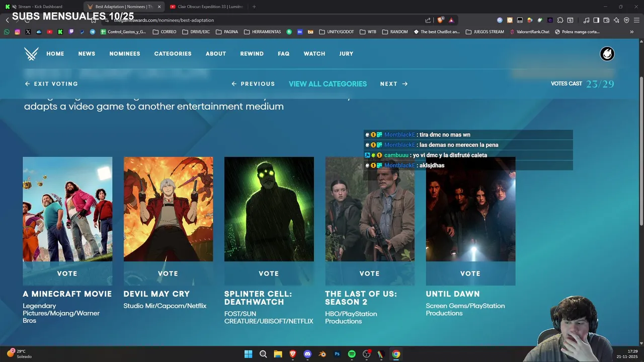The image size is (644, 362).
Task: Open Spotify from taskbar
Action: click(x=352, y=354)
